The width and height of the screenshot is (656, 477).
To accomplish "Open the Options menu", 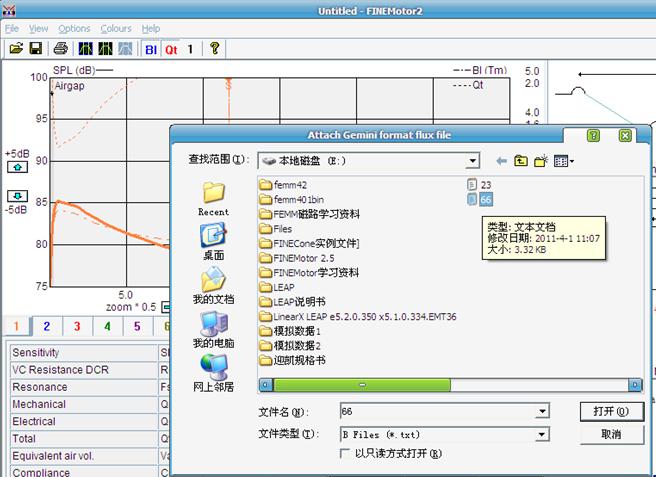I will tap(74, 28).
